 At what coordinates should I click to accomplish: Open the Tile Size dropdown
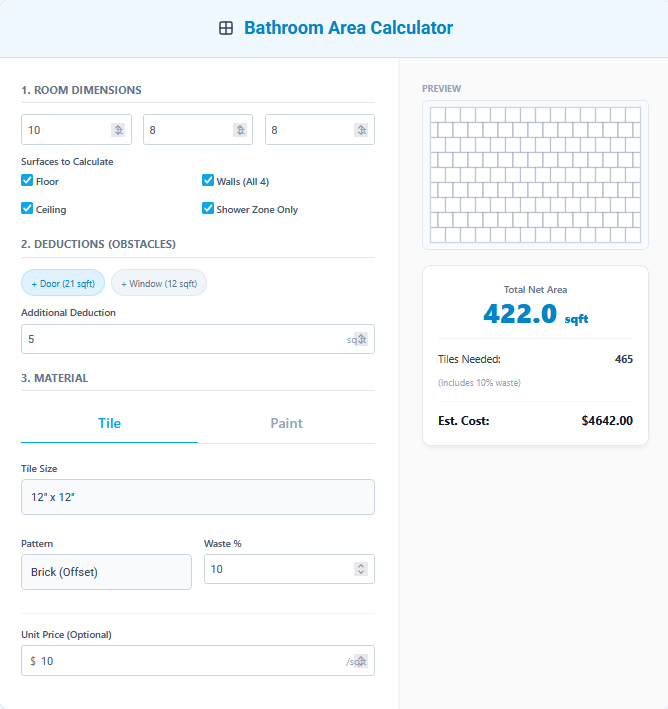[x=198, y=497]
